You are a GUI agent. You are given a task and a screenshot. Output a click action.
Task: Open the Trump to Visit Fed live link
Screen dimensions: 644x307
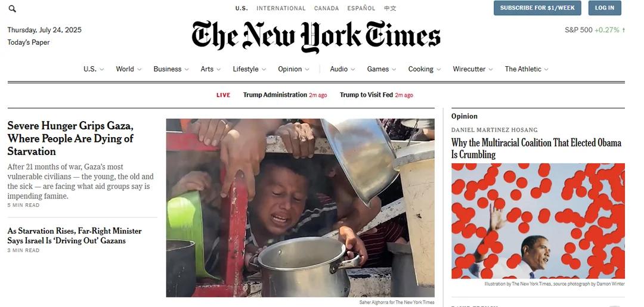366,95
